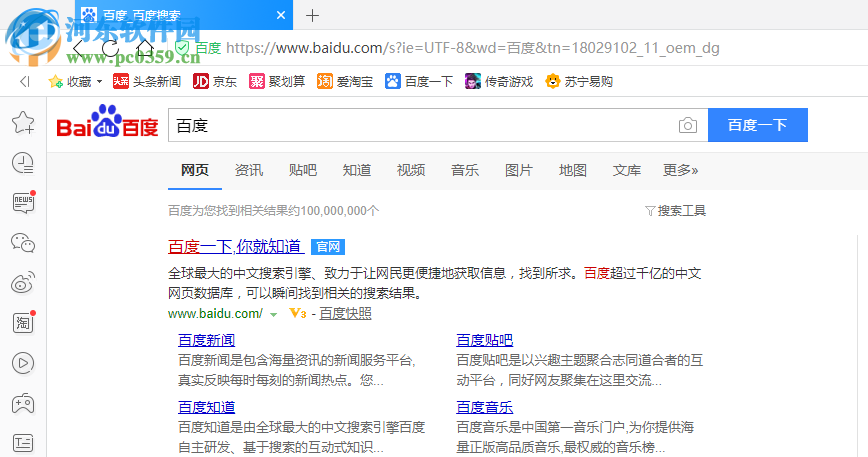Select the 百度_百度搜索 browser tab
868x457 pixels.
coord(184,15)
